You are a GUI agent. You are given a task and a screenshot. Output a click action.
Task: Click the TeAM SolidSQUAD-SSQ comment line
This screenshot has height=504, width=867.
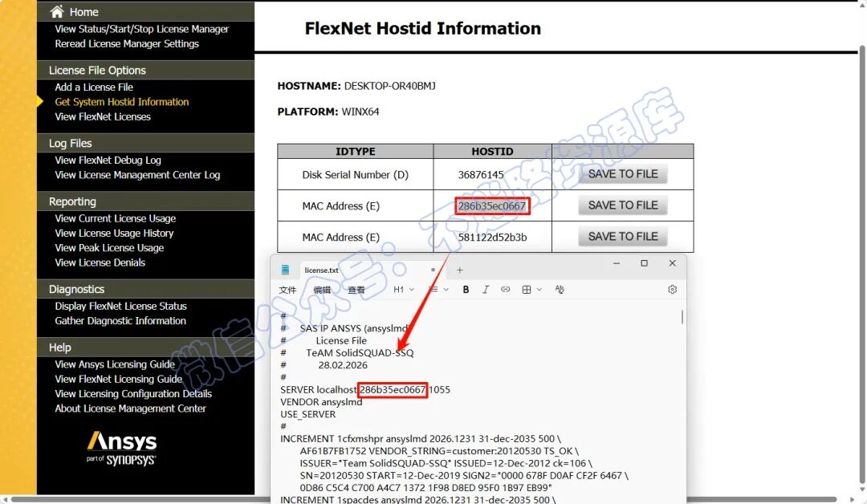[360, 352]
